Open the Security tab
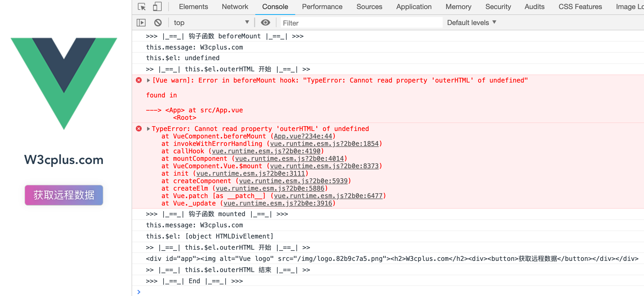 pyautogui.click(x=498, y=7)
